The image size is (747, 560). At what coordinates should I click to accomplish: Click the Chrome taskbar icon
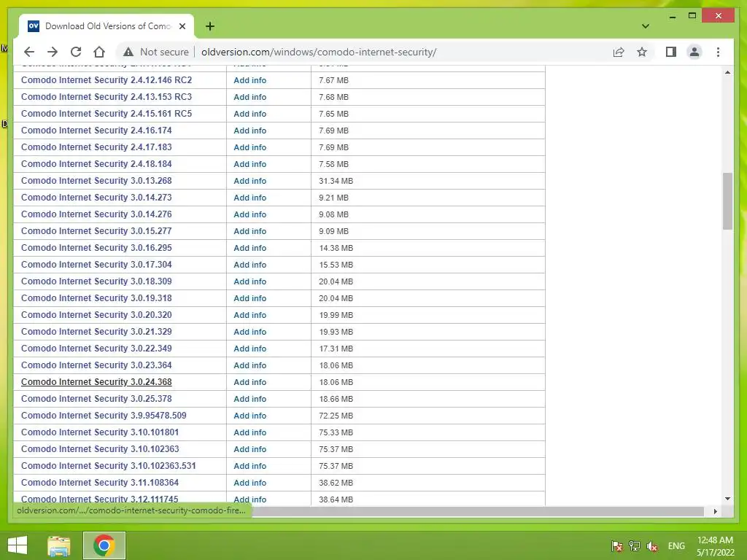[104, 545]
